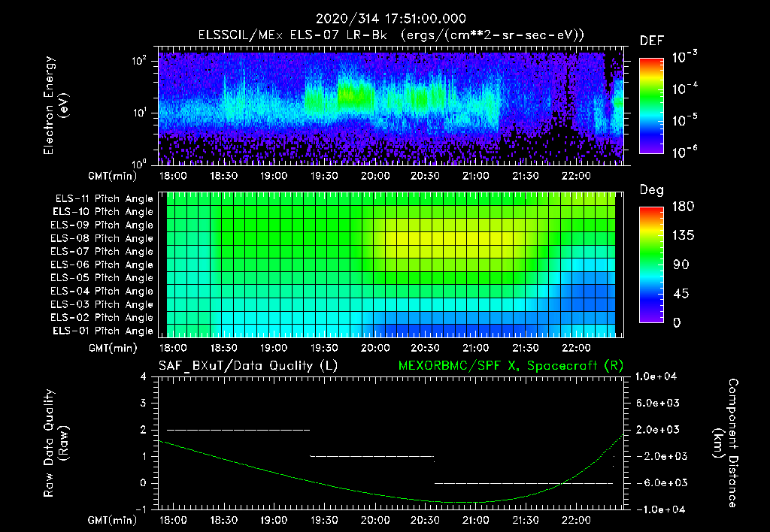Select the ELS-08 Pitch Angle row label

point(102,238)
